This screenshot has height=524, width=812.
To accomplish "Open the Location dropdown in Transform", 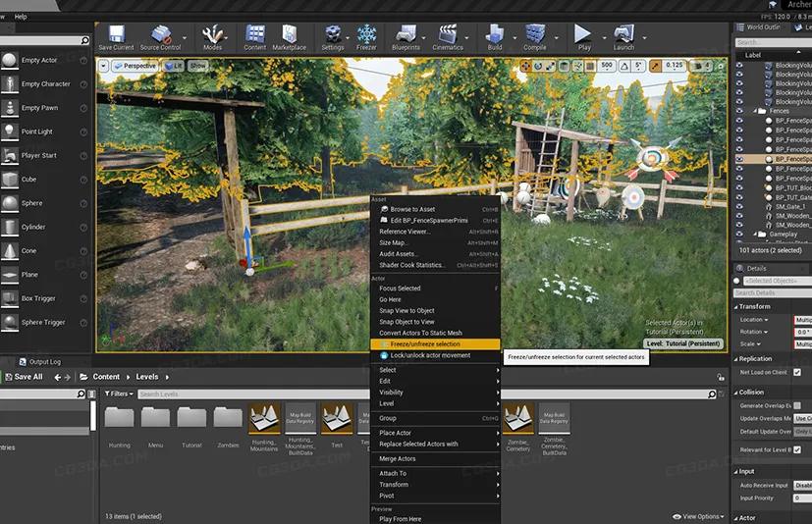I will click(x=754, y=320).
